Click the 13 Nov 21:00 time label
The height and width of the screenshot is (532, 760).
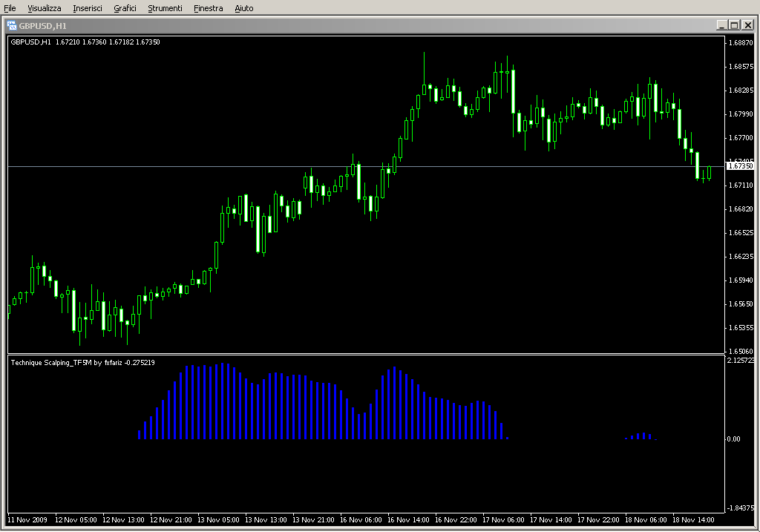[313, 520]
